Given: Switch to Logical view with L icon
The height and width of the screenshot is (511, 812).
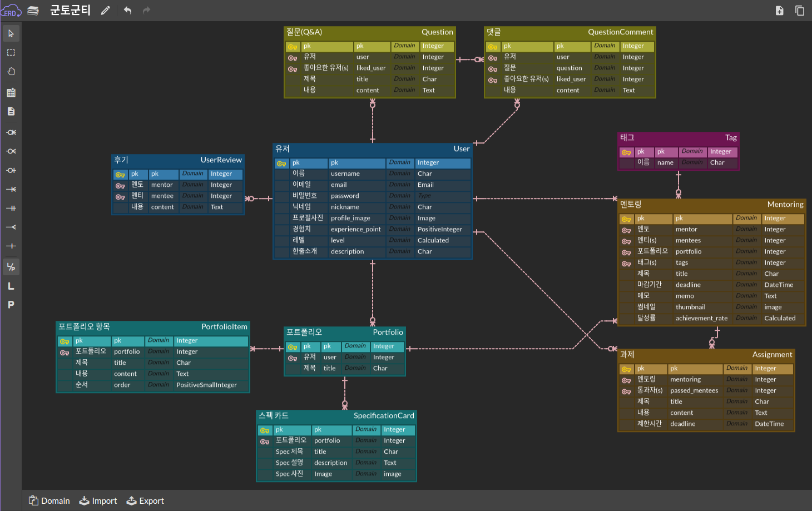Looking at the screenshot, I should click(11, 286).
